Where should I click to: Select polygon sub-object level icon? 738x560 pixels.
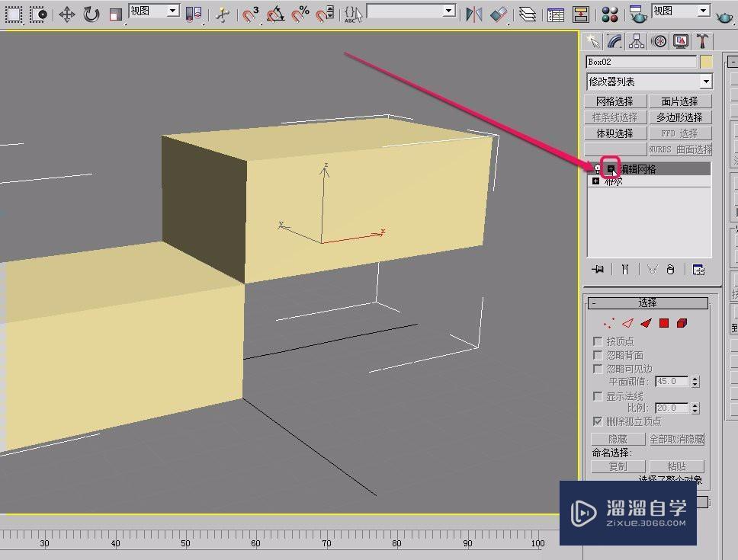(x=664, y=324)
